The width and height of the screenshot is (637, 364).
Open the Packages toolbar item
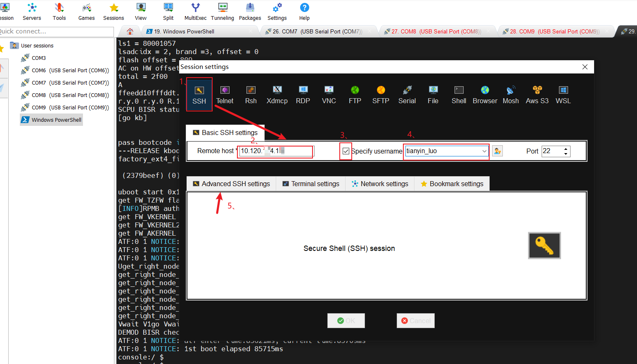pos(250,12)
